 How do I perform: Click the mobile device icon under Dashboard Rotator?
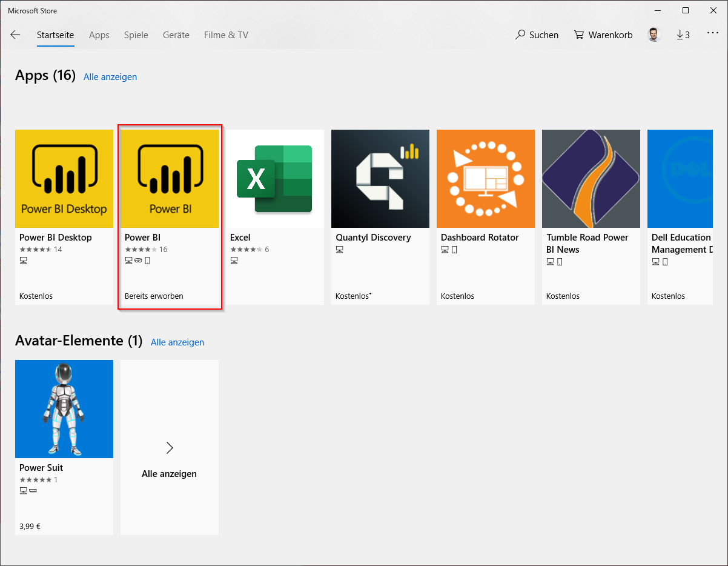pos(454,250)
